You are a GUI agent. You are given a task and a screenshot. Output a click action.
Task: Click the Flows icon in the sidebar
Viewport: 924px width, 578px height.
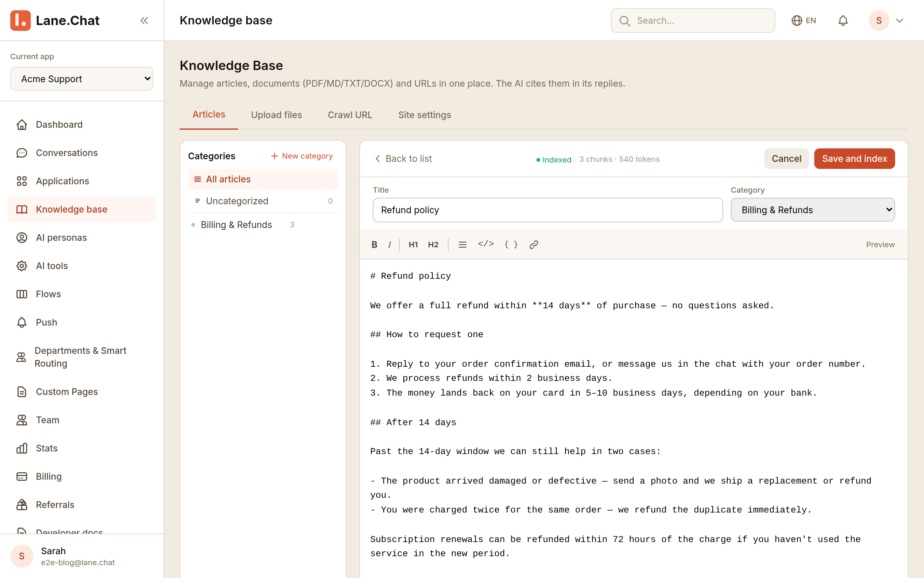22,294
